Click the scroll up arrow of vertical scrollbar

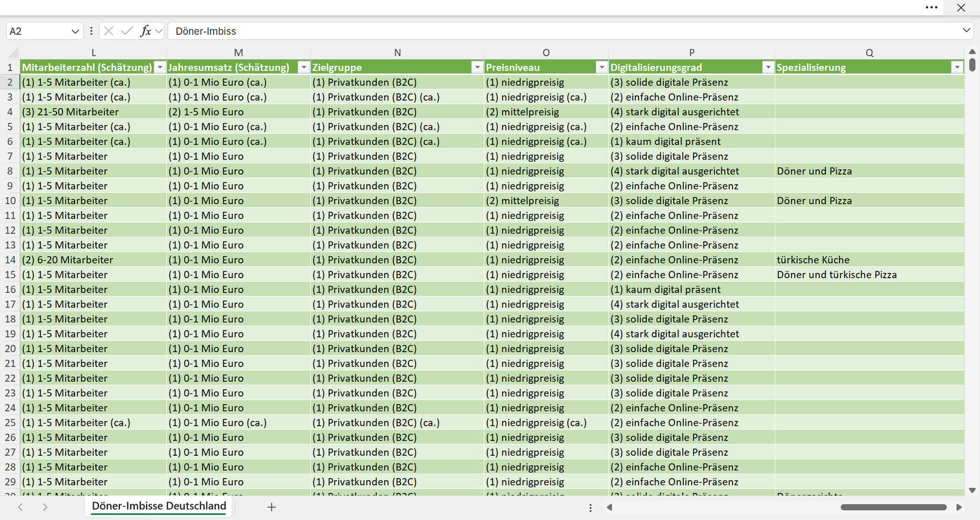coord(972,52)
